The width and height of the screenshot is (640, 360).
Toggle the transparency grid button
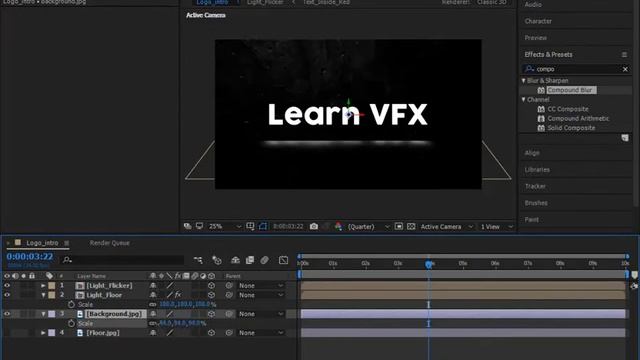pos(411,226)
